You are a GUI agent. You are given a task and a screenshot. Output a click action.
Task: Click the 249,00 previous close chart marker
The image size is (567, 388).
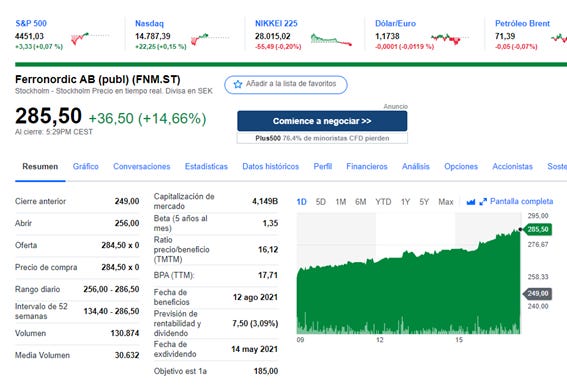pos(537,293)
